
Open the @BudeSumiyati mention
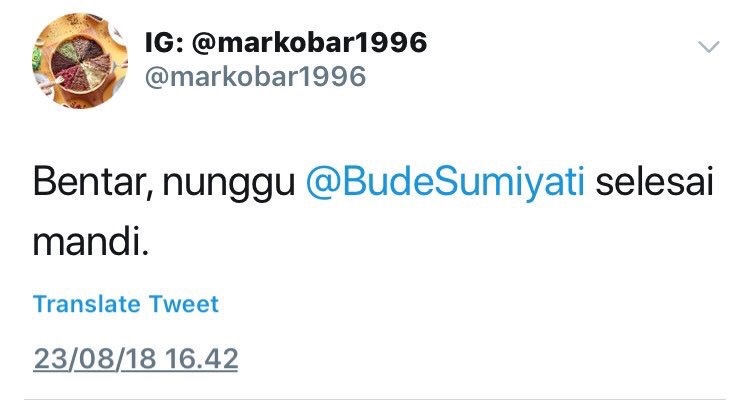(x=445, y=182)
